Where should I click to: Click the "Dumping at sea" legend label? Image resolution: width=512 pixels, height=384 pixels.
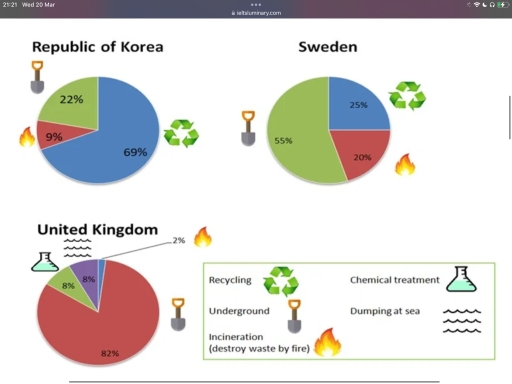385,311
